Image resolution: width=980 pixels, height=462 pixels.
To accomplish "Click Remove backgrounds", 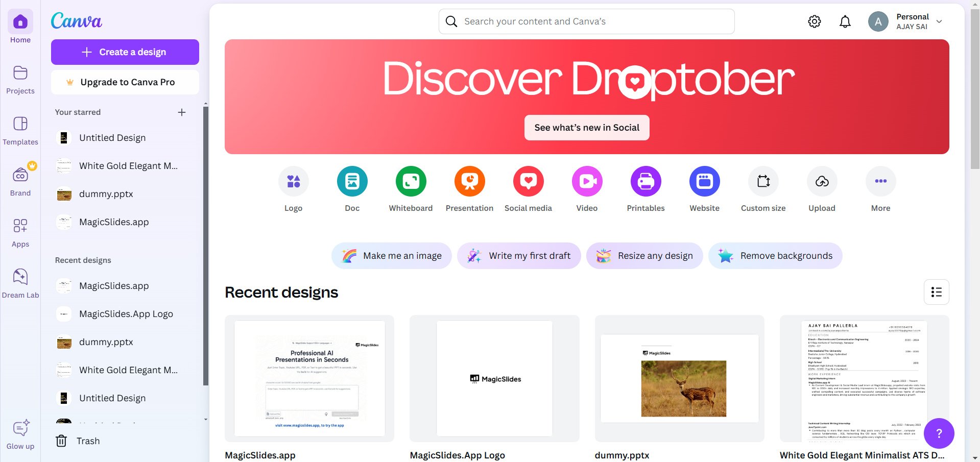I will tap(775, 256).
